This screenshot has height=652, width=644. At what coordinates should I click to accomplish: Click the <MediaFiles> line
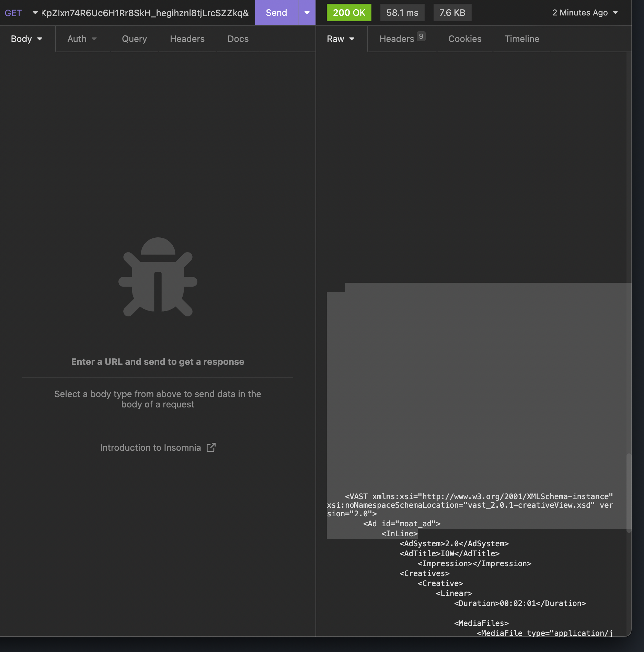tap(481, 623)
